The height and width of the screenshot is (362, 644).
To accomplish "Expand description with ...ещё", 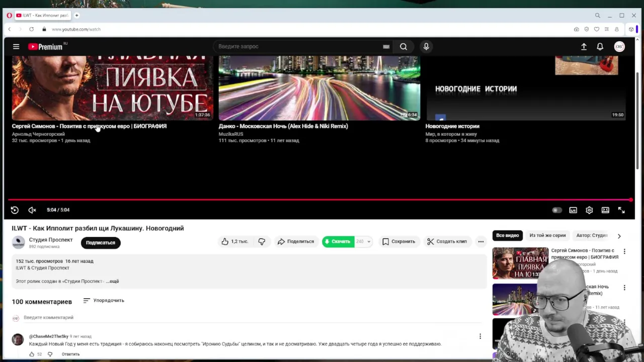I will pyautogui.click(x=113, y=282).
